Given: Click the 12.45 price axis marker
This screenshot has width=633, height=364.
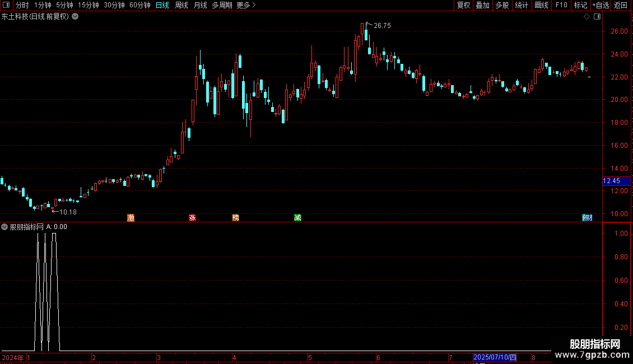Looking at the screenshot, I should [616, 181].
